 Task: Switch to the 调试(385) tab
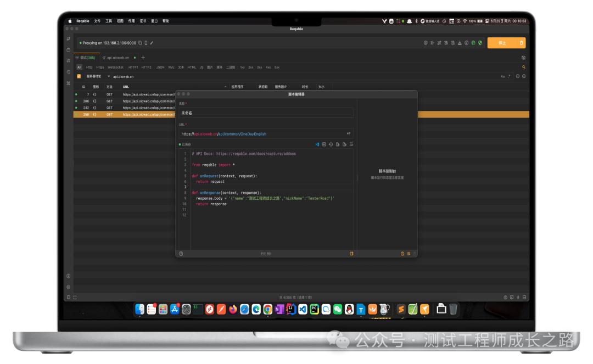(x=86, y=58)
